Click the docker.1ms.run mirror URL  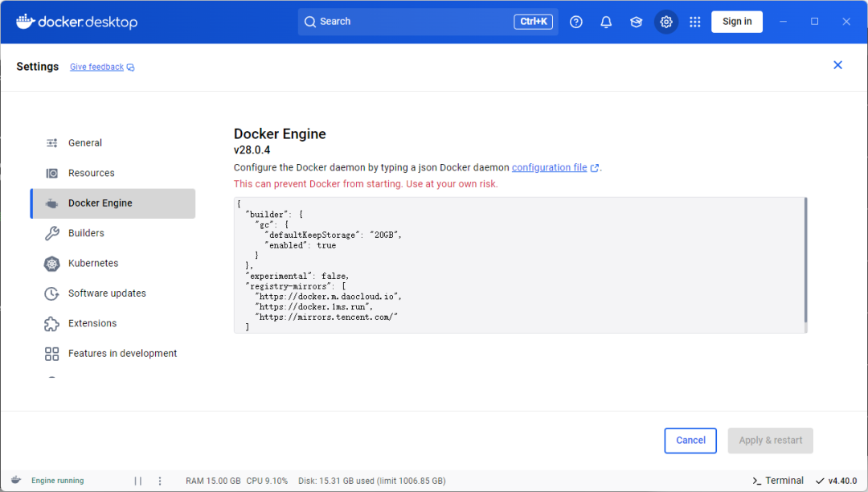pyautogui.click(x=314, y=307)
